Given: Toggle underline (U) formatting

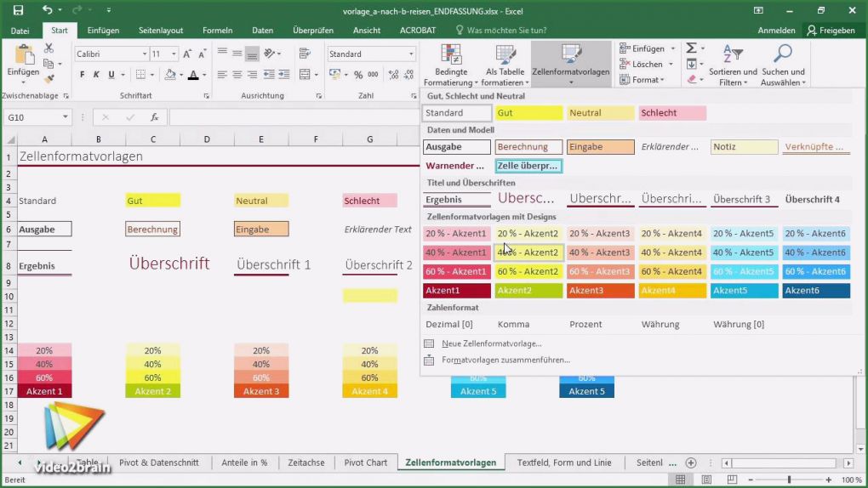Looking at the screenshot, I should point(111,75).
